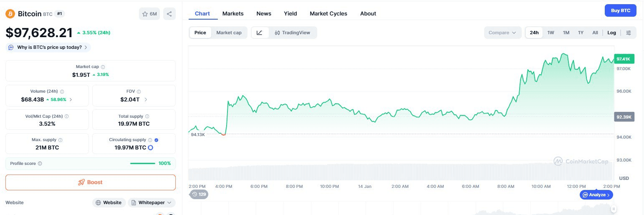Open Why is BTC's price up today
644x215 pixels.
(x=49, y=47)
